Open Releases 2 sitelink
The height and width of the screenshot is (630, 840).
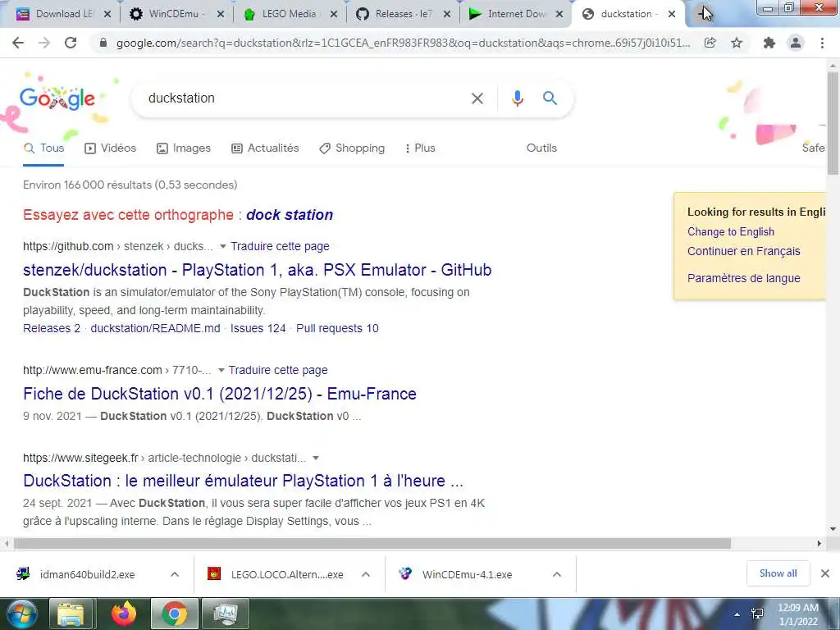[x=52, y=328]
